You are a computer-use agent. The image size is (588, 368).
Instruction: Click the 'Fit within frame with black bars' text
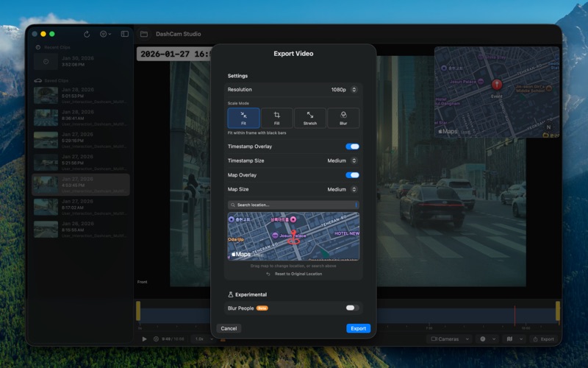coord(257,133)
